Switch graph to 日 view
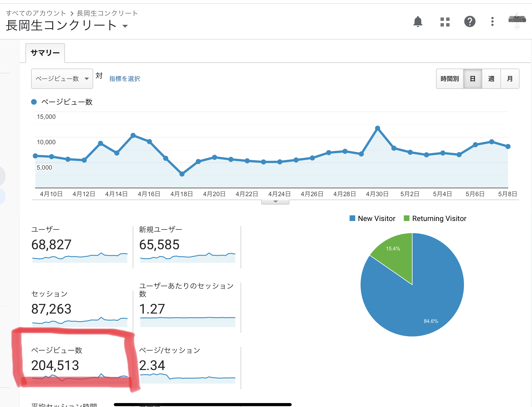Screen dimensions: 532x407 [473, 79]
